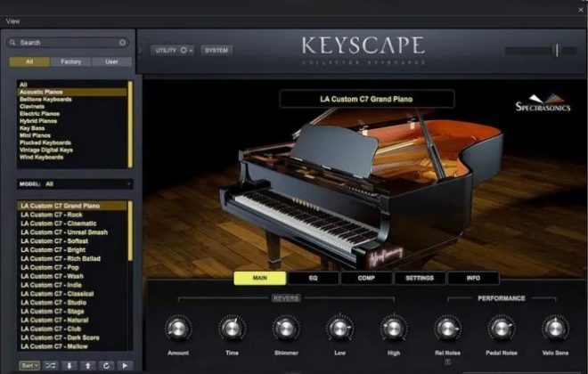Load LA Custom C7 - Bright patch
588x374 pixels.
[x=72, y=250]
